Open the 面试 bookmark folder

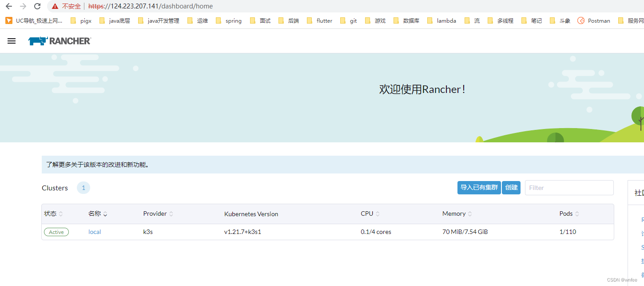point(260,20)
